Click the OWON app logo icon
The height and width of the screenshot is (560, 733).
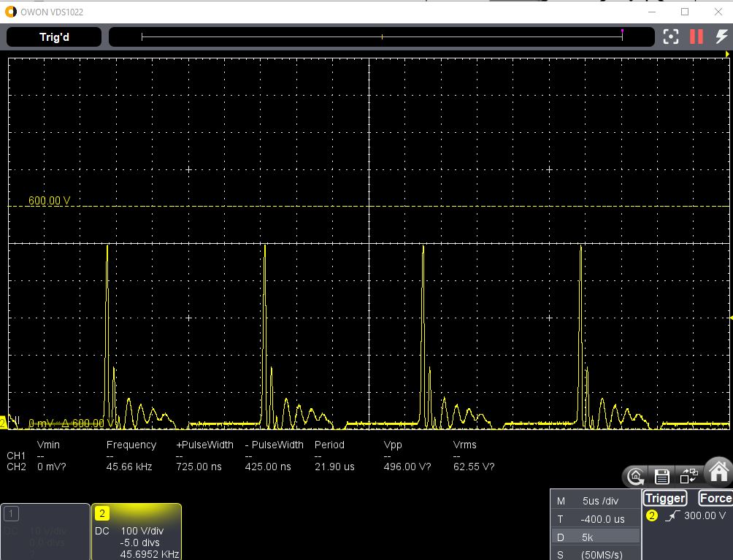tap(10, 12)
